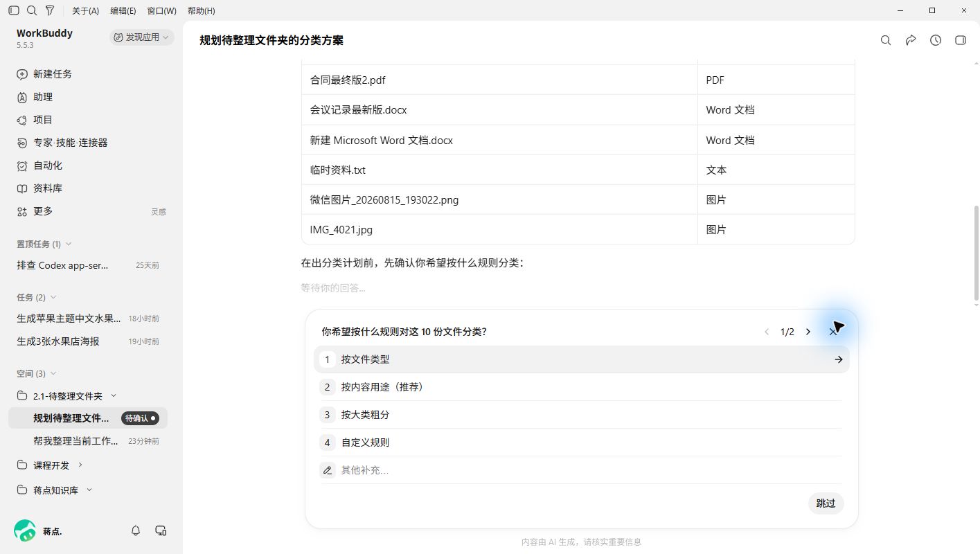Click the funnel filter icon in the title bar
Screen dimensions: 980x554
(x=50, y=10)
